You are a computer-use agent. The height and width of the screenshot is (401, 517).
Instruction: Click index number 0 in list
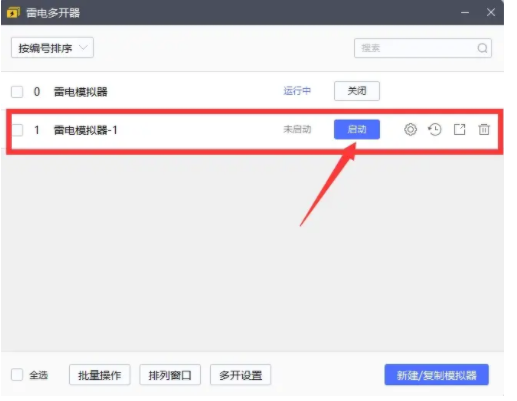click(37, 92)
